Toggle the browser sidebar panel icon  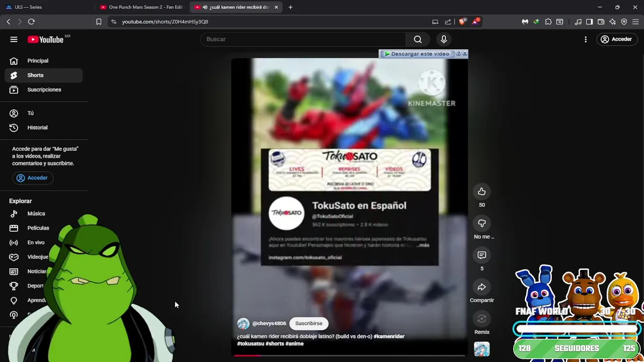pos(590,22)
